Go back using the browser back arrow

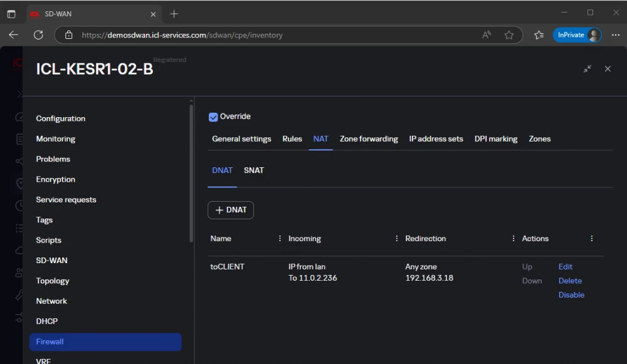(x=13, y=35)
